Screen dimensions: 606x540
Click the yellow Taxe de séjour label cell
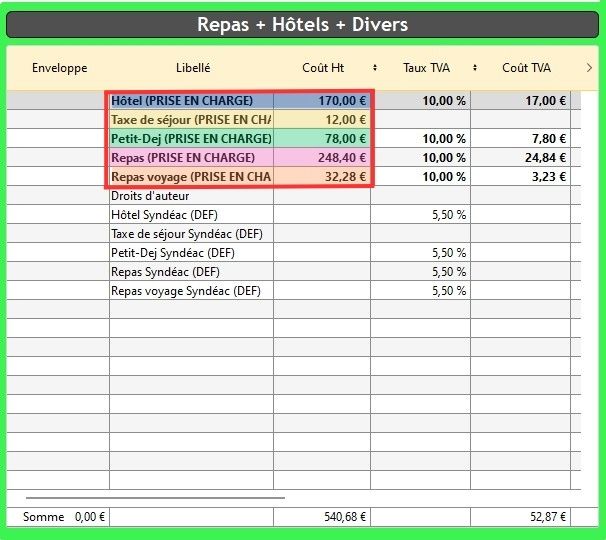pyautogui.click(x=190, y=120)
